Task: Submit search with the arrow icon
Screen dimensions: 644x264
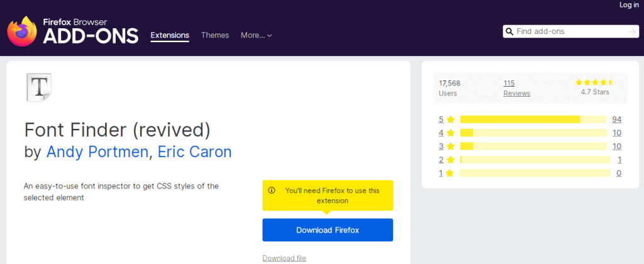Action: tap(632, 31)
